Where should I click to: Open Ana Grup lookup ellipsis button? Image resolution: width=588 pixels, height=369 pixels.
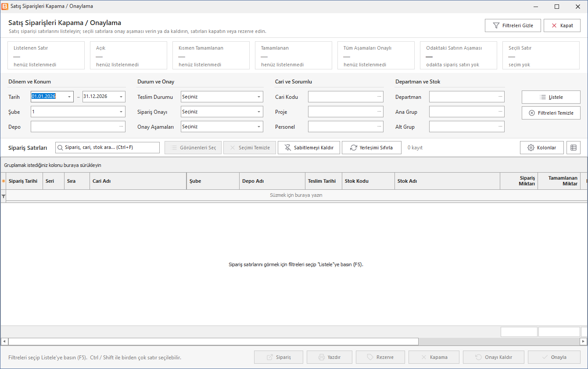(x=500, y=112)
